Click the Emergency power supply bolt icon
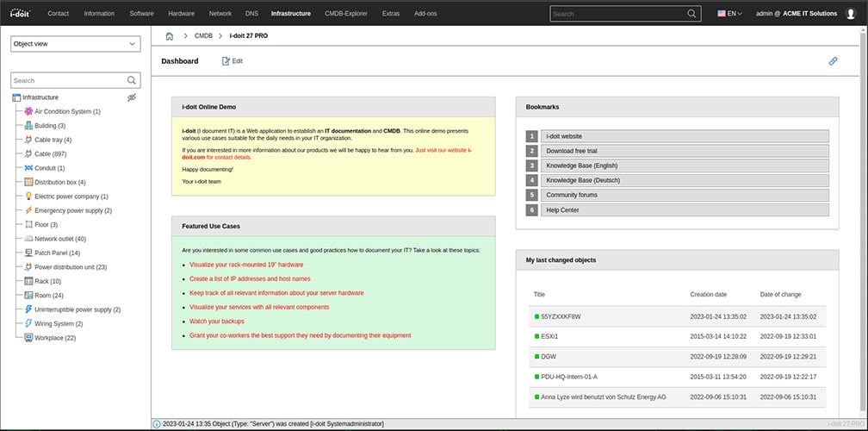This screenshot has height=431, width=868. pos(28,210)
